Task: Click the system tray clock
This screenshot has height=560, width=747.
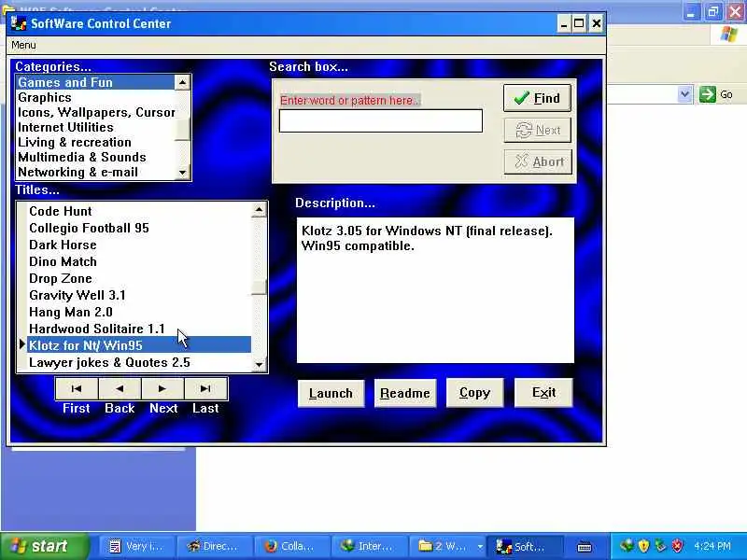Action: coord(712,546)
